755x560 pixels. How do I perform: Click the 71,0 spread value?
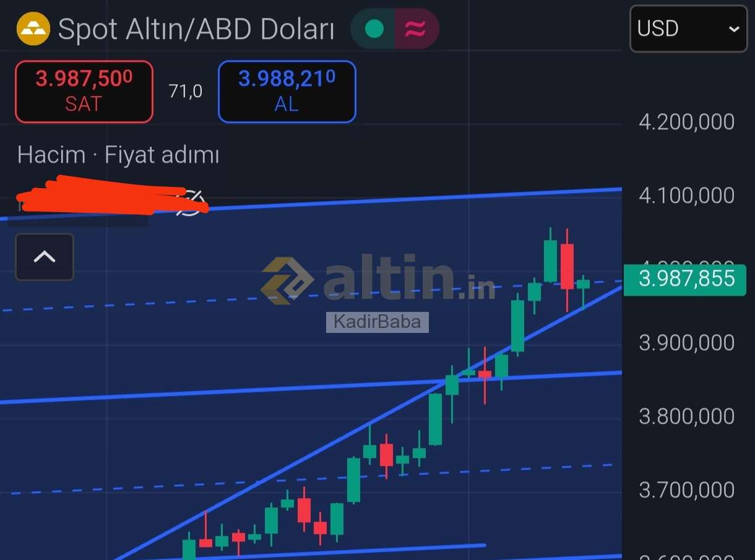186,92
